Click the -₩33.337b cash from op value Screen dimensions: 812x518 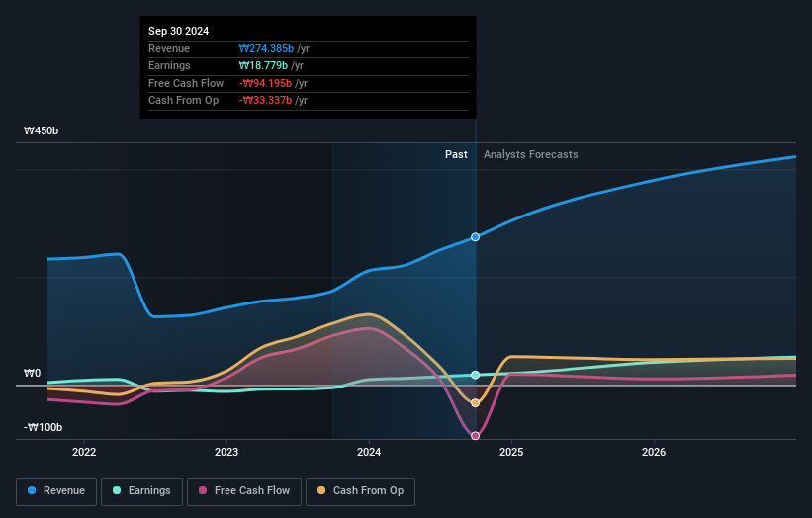[x=266, y=101]
